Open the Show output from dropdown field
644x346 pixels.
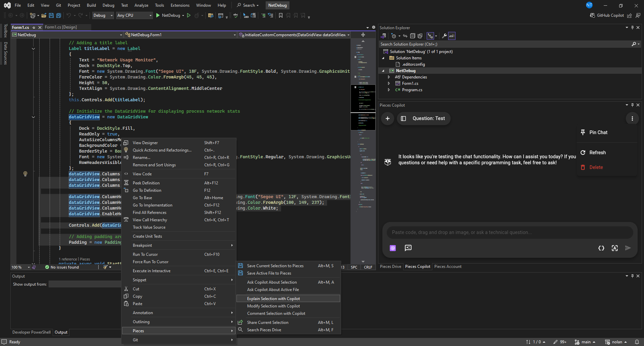coord(85,284)
